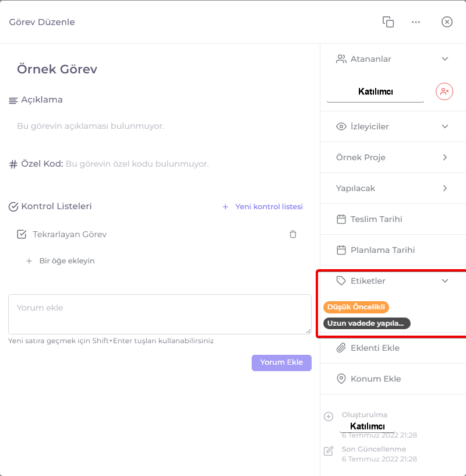This screenshot has width=466, height=476.
Task: Click the Etiketler tag icon
Action: click(341, 280)
